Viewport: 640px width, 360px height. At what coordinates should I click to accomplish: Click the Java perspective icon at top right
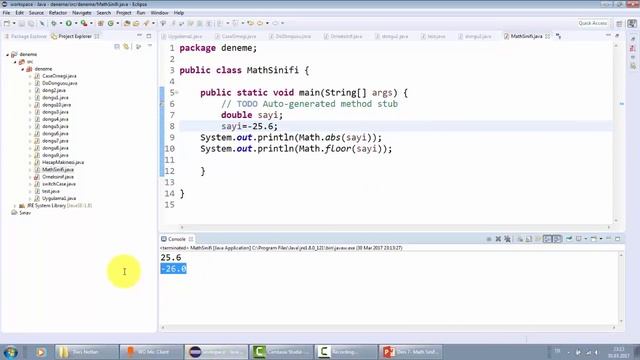click(x=632, y=23)
